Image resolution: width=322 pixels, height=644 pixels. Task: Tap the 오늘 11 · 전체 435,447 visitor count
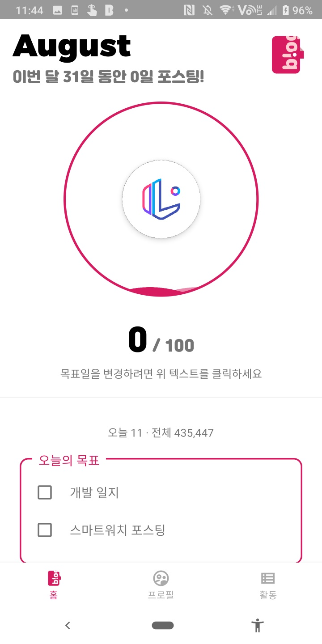pos(161,432)
